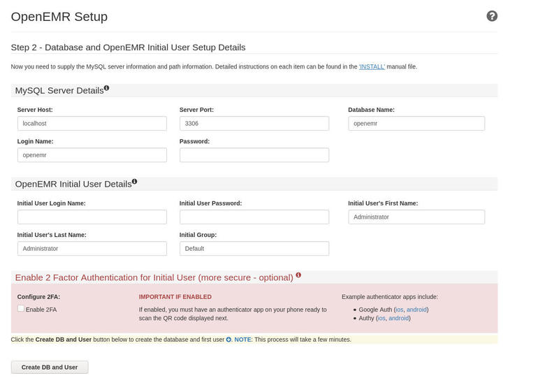Screen dimensions: 538x392
Task: Open Google Auth ios link
Action: (400, 310)
